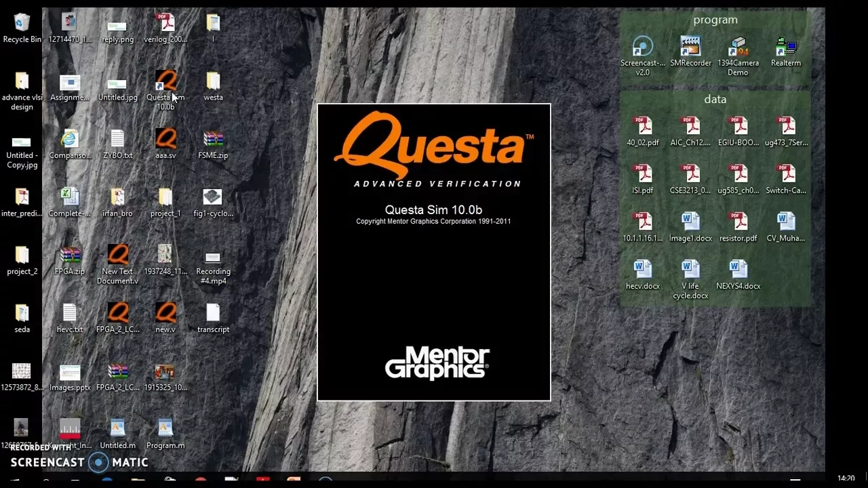This screenshot has width=868, height=488.
Task: Open the ZYBO.txt text file
Action: (x=117, y=144)
